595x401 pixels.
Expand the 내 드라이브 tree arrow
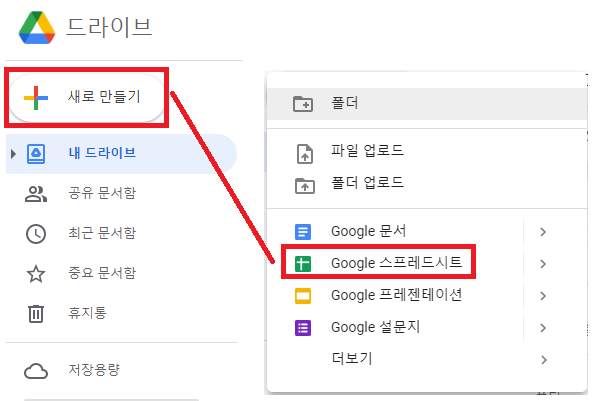pos(13,154)
